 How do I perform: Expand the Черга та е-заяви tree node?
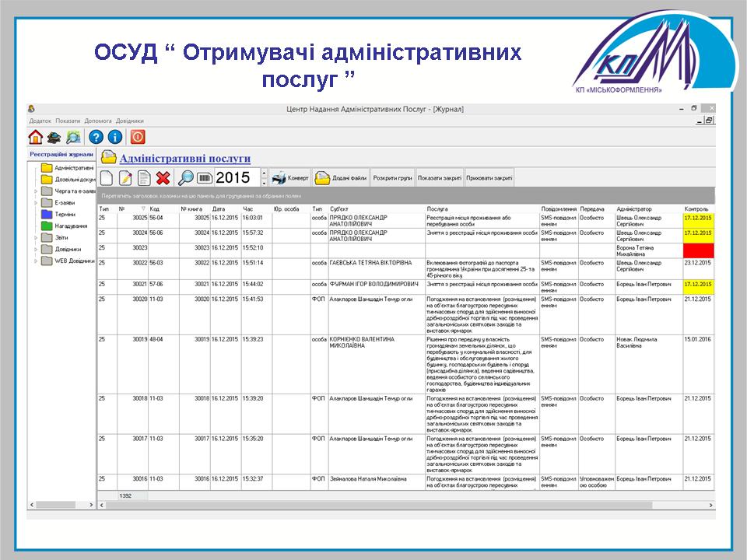(x=36, y=191)
